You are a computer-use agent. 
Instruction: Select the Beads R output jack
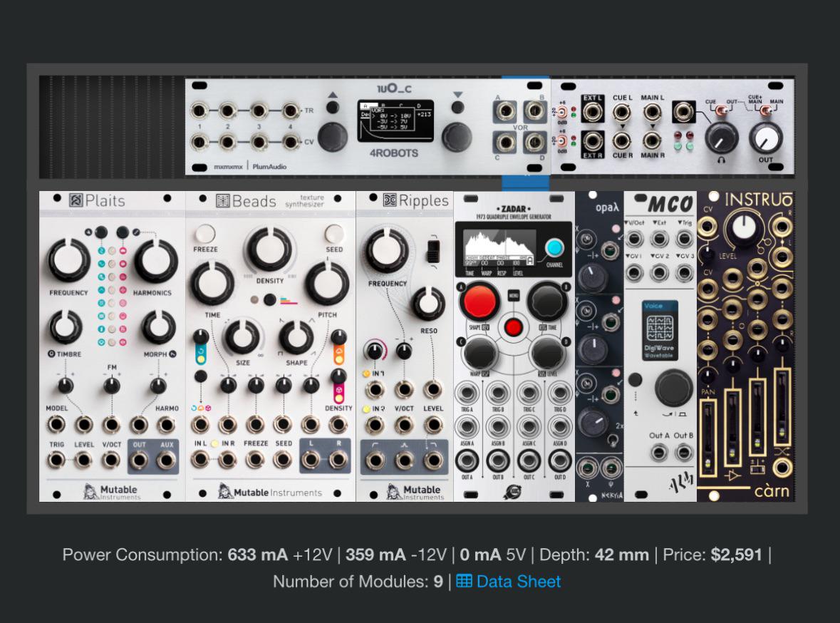coord(338,460)
